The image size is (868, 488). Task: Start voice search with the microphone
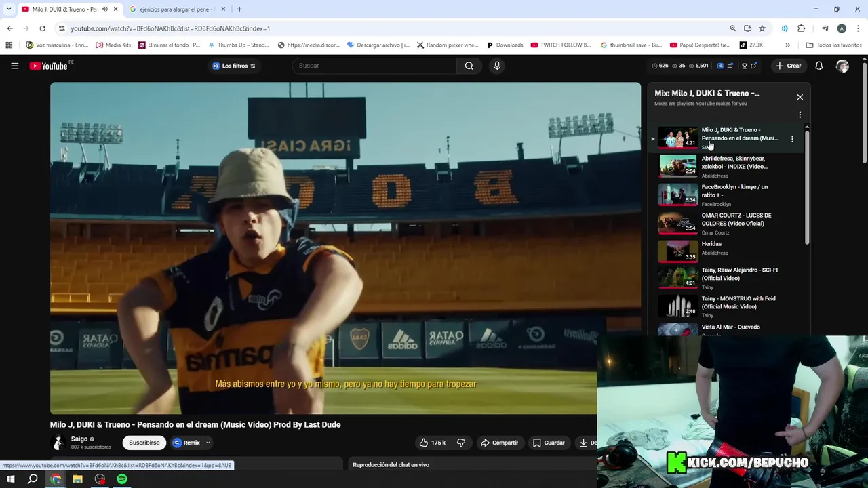tap(497, 66)
